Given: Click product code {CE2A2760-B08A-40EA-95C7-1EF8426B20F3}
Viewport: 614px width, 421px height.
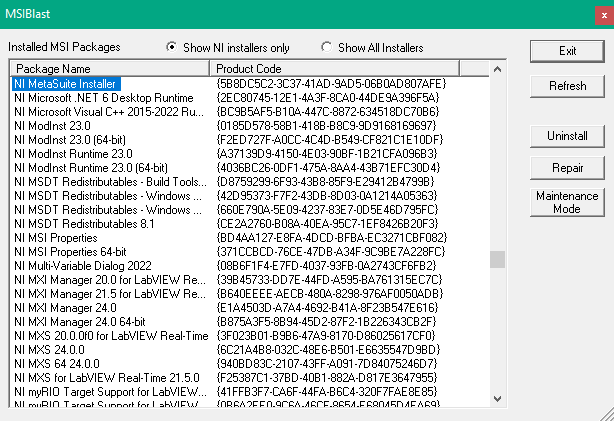Looking at the screenshot, I should coord(327,224).
